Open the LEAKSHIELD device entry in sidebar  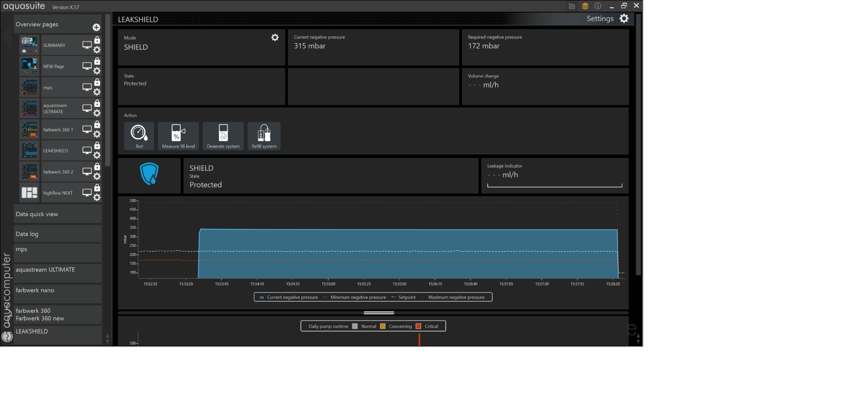tap(57, 331)
